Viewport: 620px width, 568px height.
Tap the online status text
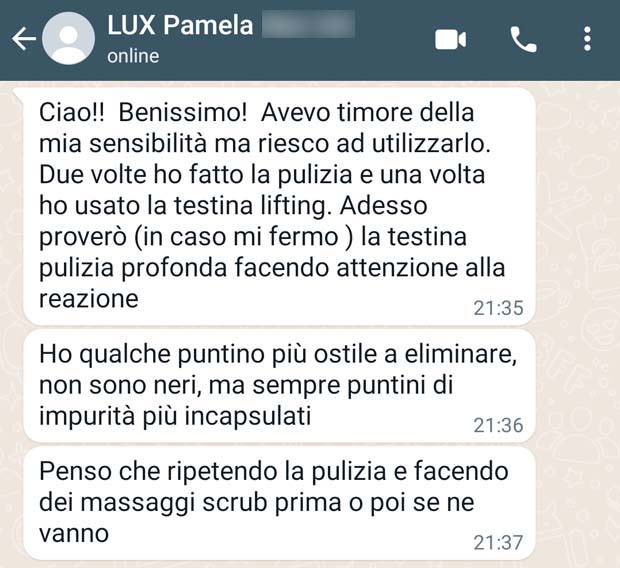[133, 56]
